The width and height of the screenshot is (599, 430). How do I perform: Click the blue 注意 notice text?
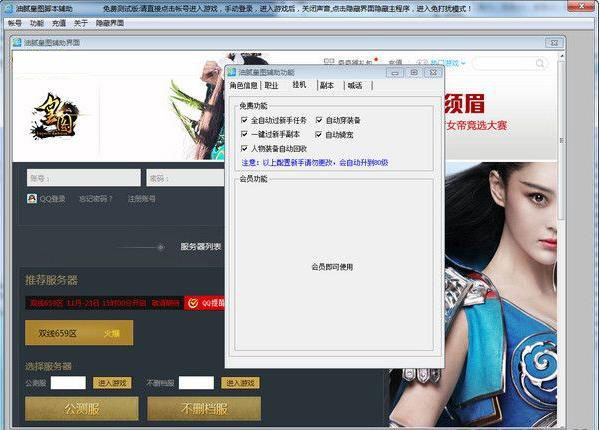point(315,163)
